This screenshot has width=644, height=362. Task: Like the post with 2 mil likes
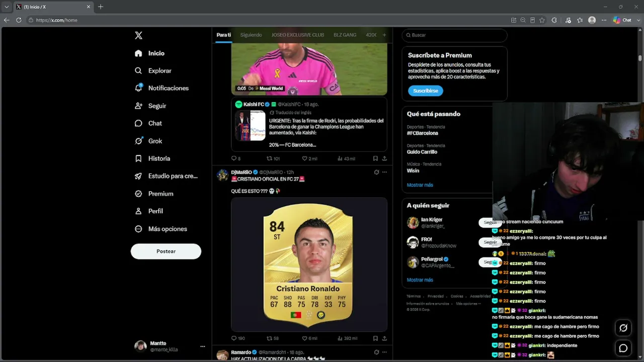tap(309, 159)
